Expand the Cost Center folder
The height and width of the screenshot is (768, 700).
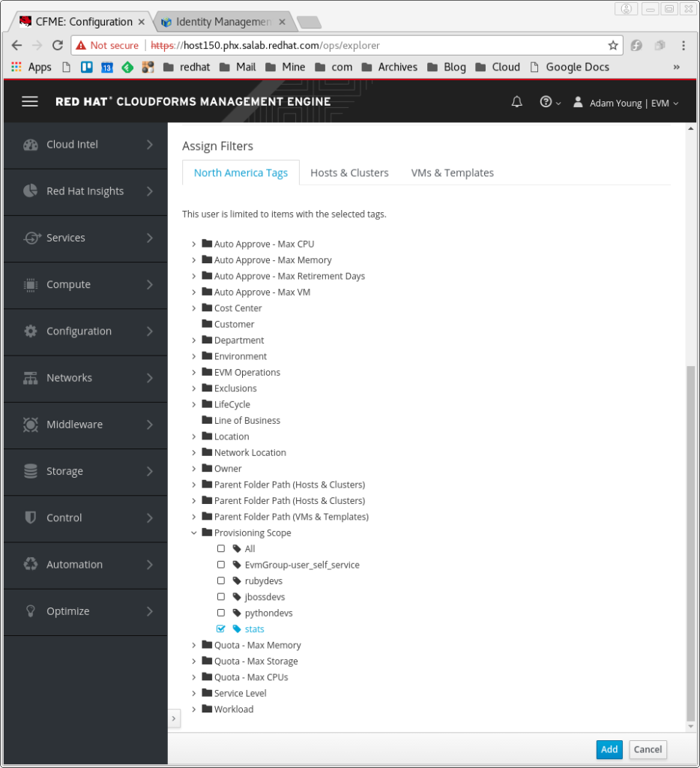[194, 308]
